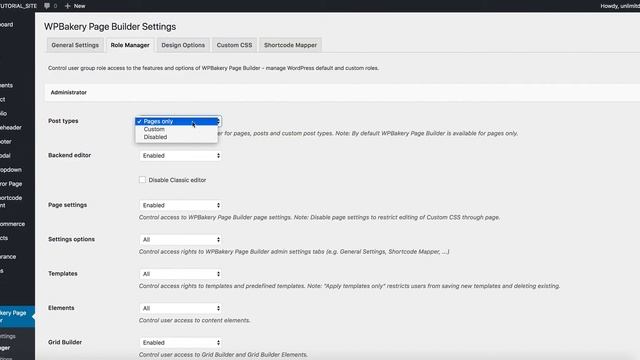Open the Custom CSS tab

(x=234, y=45)
